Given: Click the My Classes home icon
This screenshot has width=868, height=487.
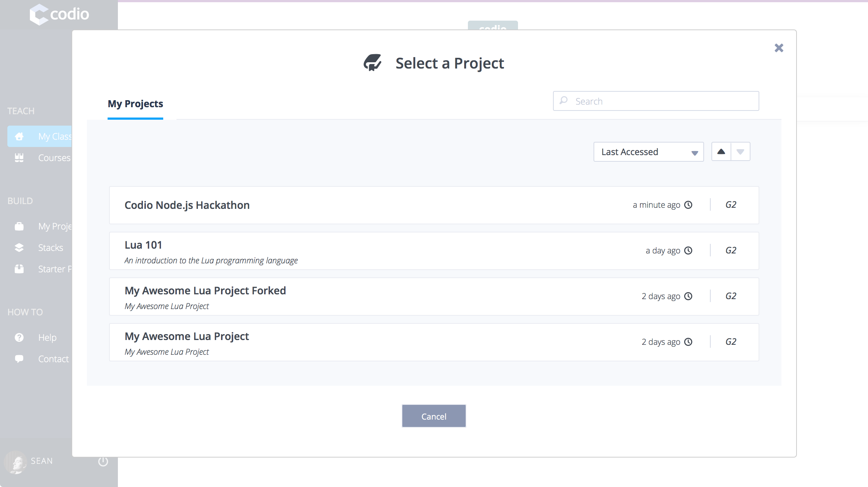Looking at the screenshot, I should click(19, 136).
